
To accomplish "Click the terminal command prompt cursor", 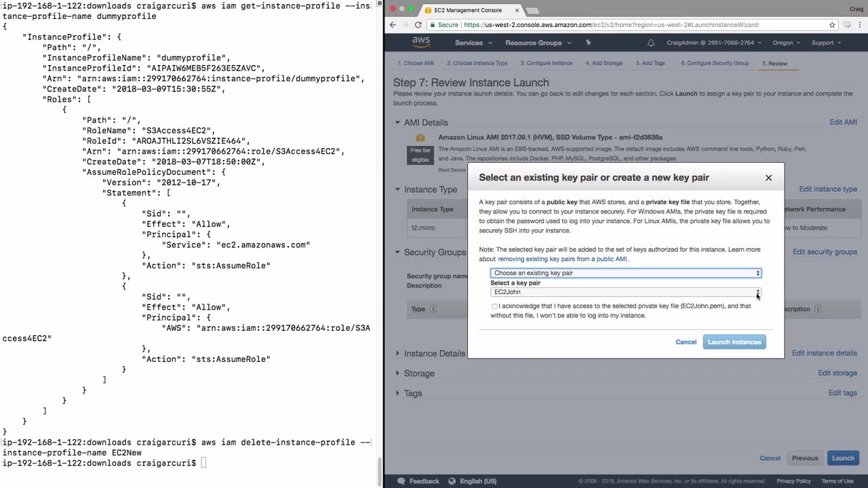I will pos(203,463).
